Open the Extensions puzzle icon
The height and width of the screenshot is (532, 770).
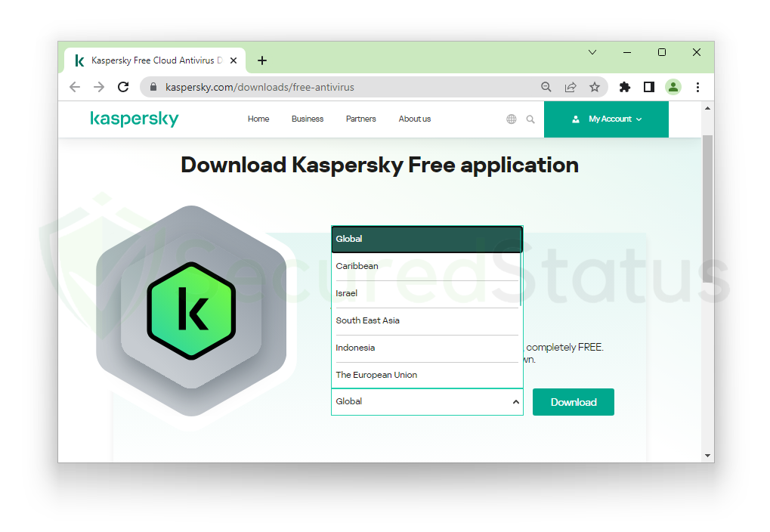coord(625,87)
